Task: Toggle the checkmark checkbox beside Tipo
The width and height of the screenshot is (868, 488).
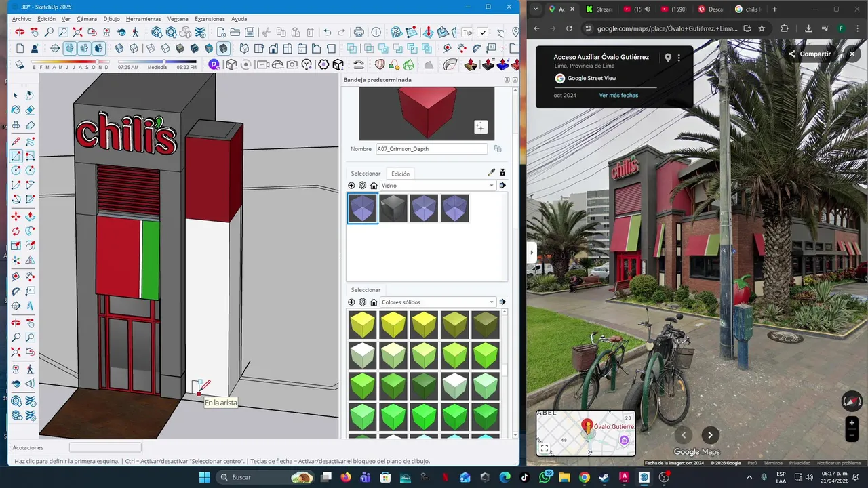Action: (482, 32)
